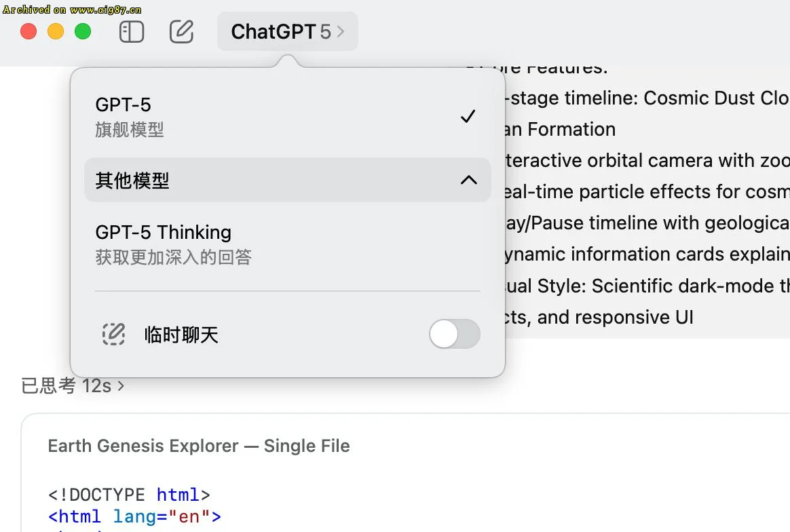Click the 'teractive orbital camera' message line
Viewport: 790px width, 532px height.
(647, 161)
